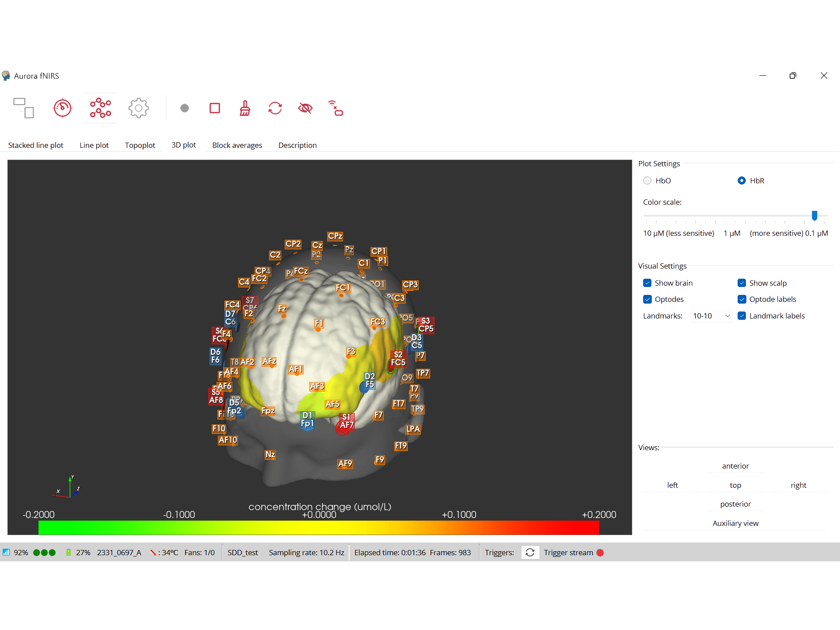Select the montage nodes toolbar icon

point(100,108)
